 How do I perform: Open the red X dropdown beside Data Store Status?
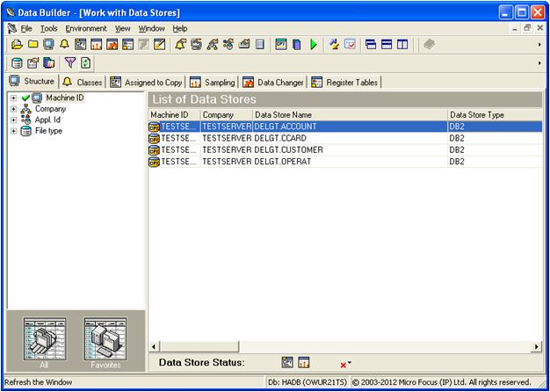coord(345,365)
